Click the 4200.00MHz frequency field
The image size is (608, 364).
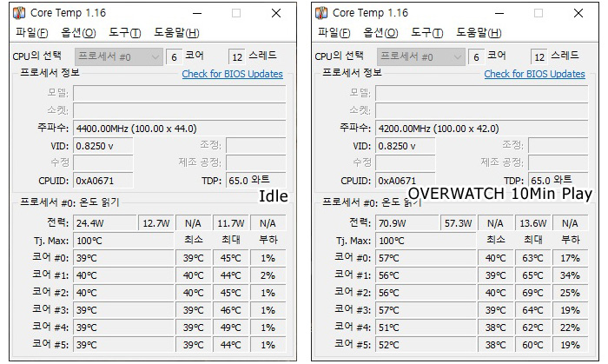tap(481, 129)
